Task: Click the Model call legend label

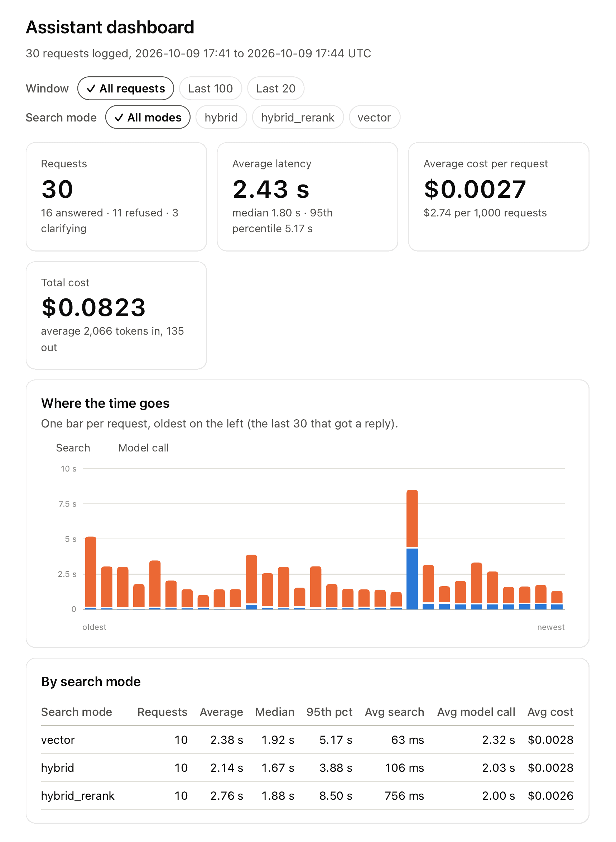Action: click(144, 448)
